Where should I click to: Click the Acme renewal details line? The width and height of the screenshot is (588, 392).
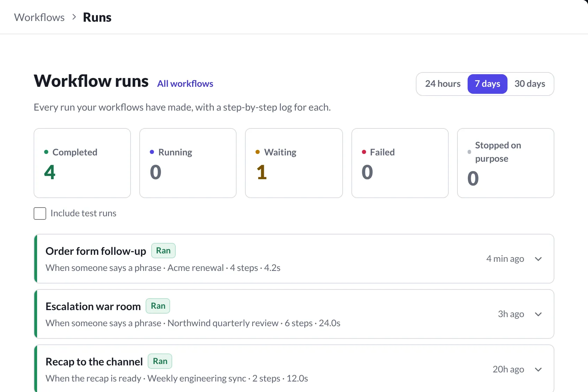(x=163, y=268)
